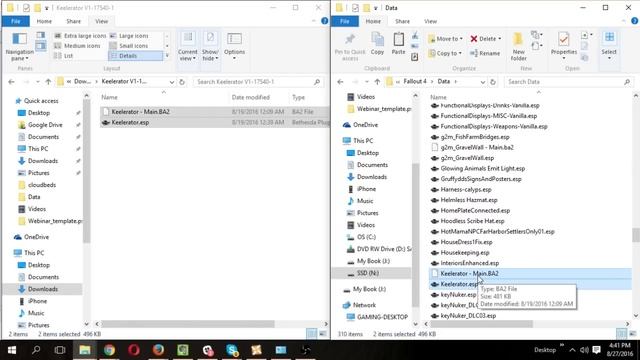Click Search Data search field

click(x=570, y=82)
